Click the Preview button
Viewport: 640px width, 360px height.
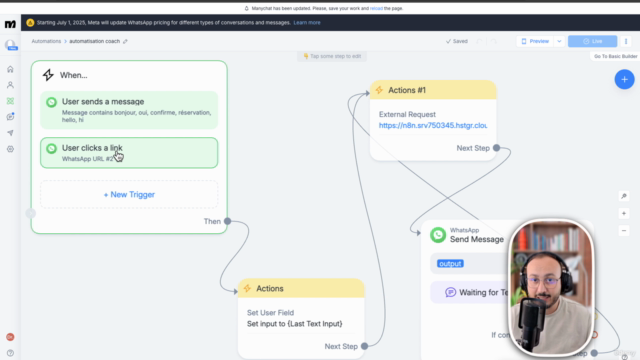pyautogui.click(x=535, y=41)
